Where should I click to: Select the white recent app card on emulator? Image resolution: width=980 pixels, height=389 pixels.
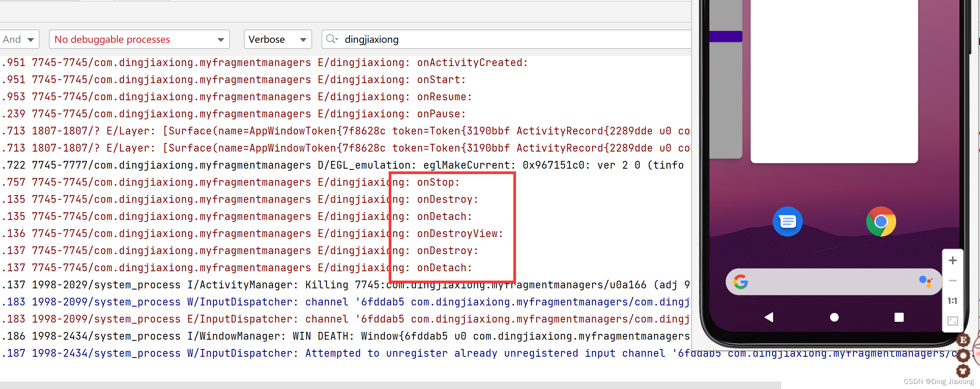click(x=834, y=81)
